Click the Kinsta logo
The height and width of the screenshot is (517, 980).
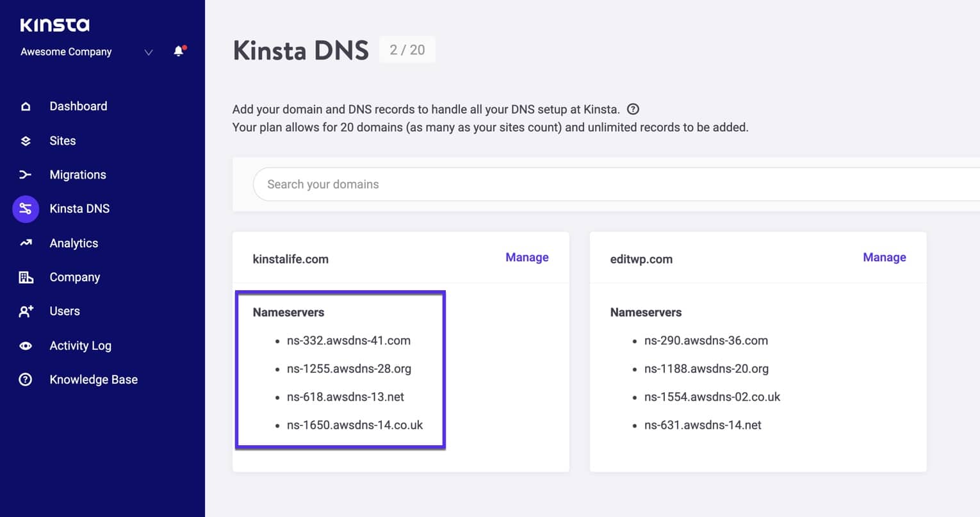[53, 24]
